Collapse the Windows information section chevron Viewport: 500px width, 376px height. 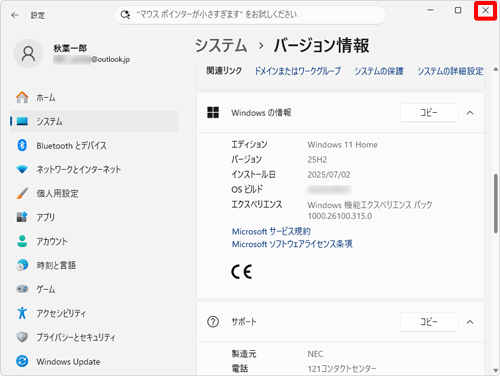470,113
